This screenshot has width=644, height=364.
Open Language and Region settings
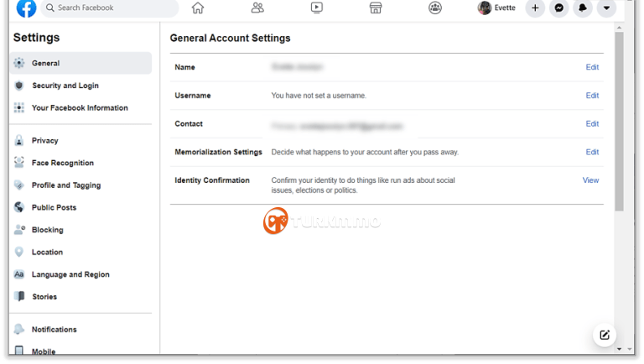coord(70,274)
